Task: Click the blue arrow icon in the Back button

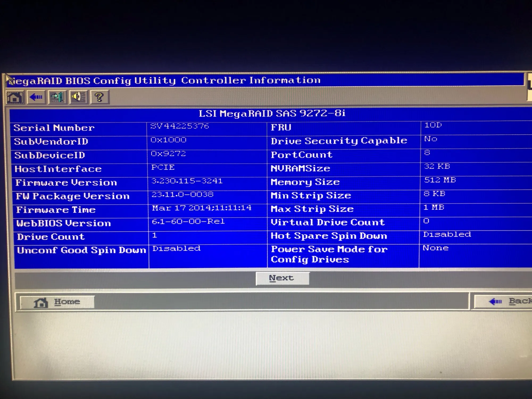Action: 495,301
